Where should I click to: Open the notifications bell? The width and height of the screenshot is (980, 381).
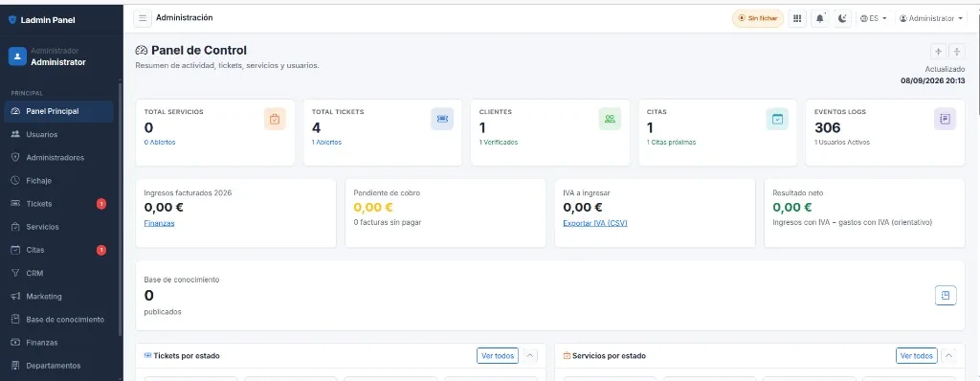pyautogui.click(x=820, y=19)
